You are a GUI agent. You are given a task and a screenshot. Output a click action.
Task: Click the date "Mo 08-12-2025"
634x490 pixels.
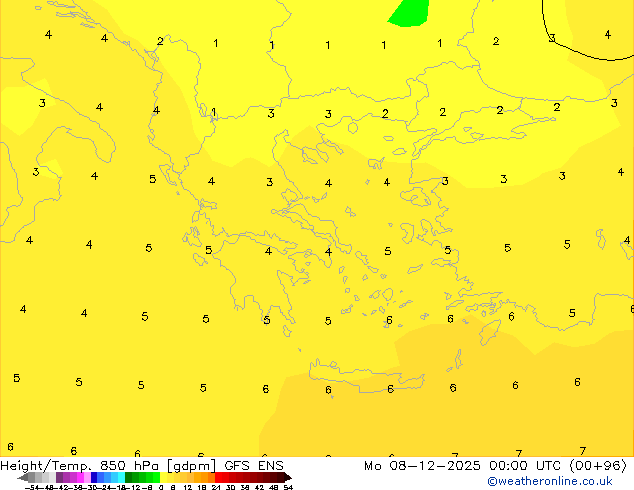click(422, 466)
